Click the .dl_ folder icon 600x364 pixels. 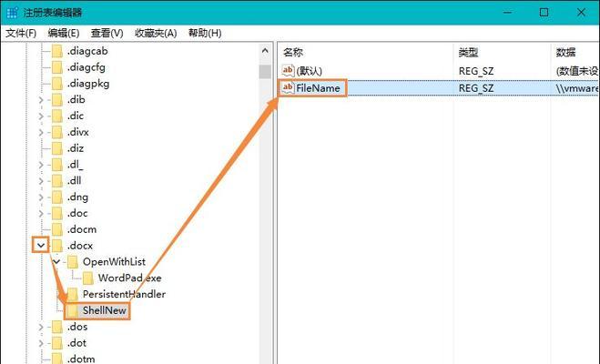click(x=57, y=165)
